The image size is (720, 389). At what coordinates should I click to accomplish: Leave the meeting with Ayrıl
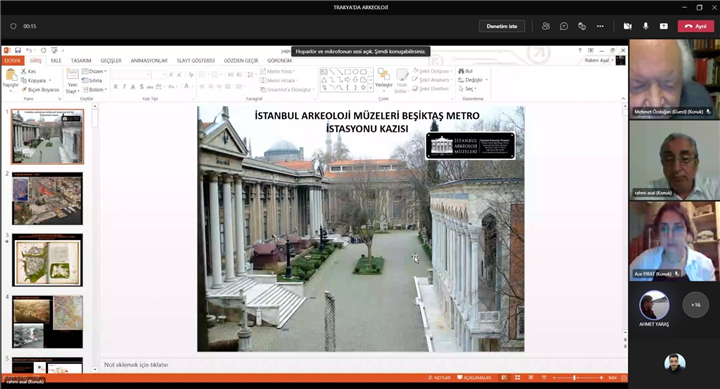[695, 26]
